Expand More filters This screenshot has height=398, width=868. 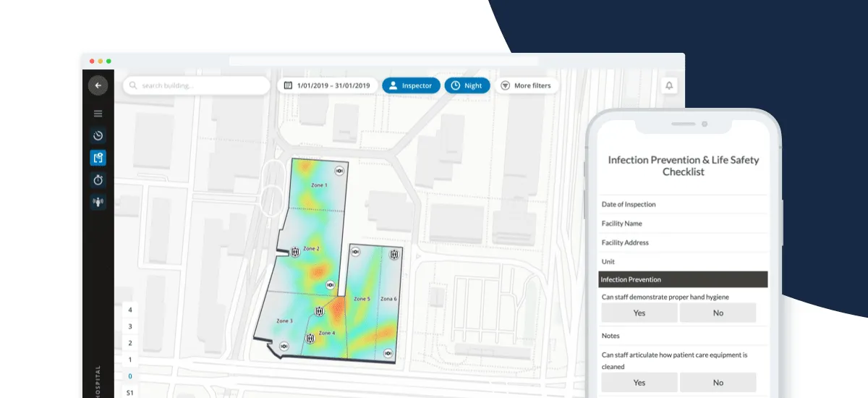click(x=526, y=85)
